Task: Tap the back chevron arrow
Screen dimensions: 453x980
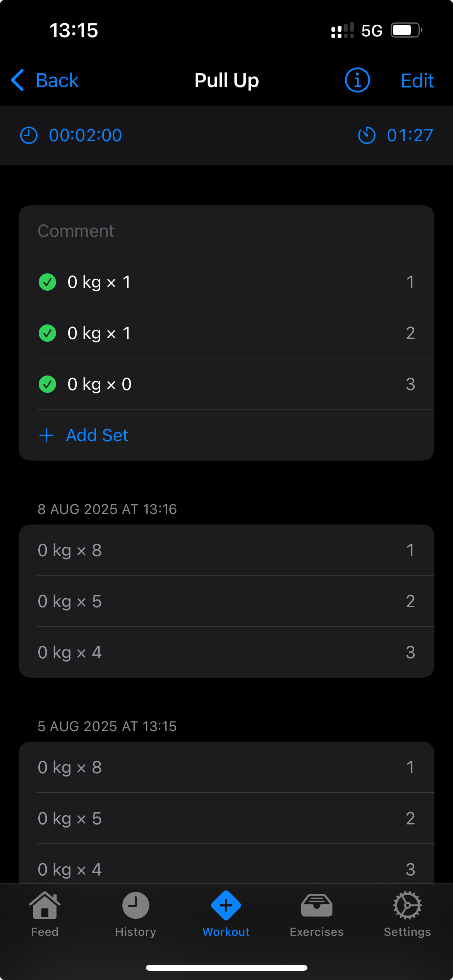Action: coord(18,81)
